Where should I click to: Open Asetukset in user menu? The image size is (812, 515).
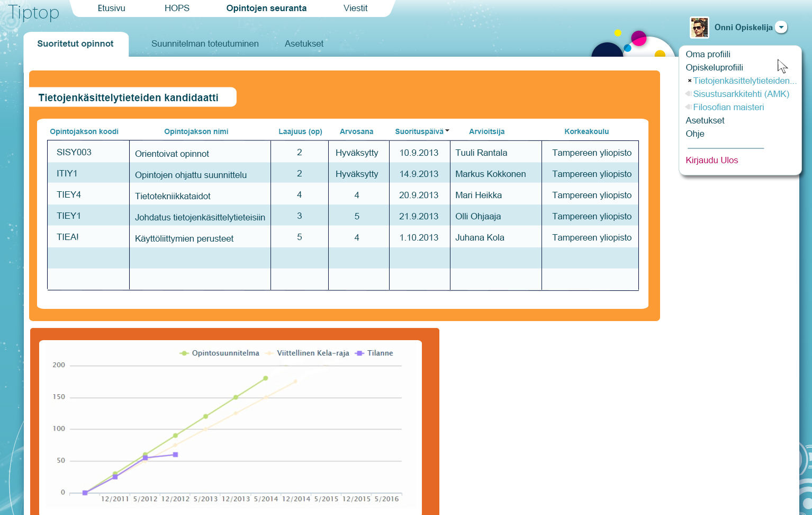(705, 120)
